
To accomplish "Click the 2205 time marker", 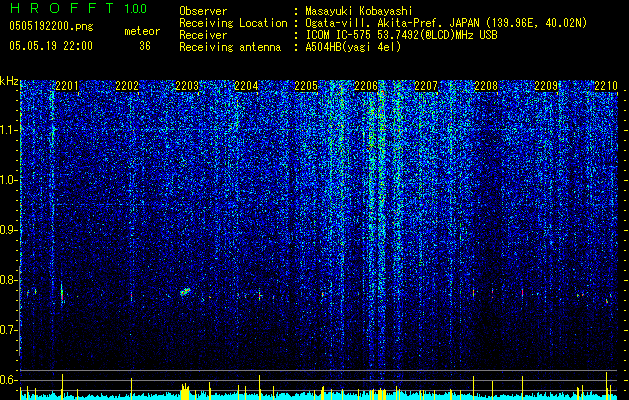I will pyautogui.click(x=306, y=86).
